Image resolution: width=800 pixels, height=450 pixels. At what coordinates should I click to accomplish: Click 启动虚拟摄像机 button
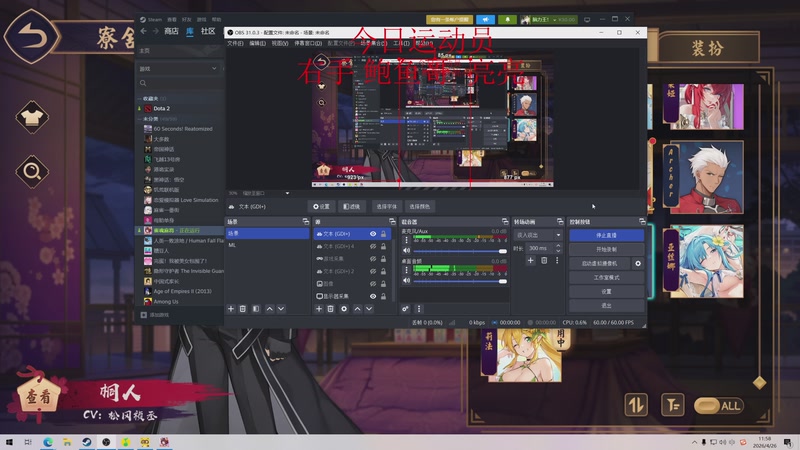599,263
